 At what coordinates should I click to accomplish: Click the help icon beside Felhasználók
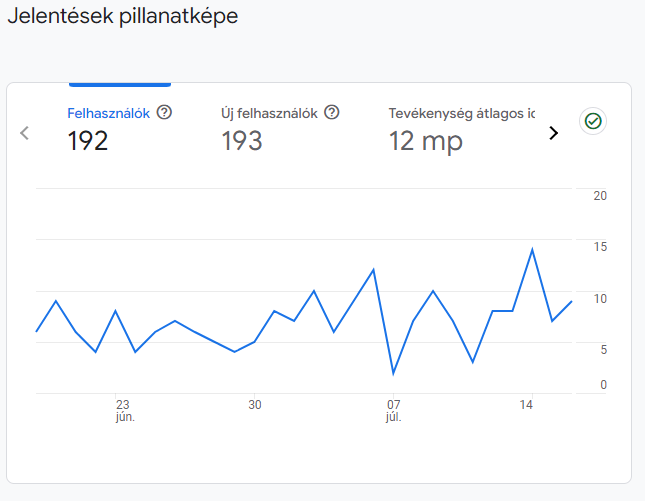[165, 113]
